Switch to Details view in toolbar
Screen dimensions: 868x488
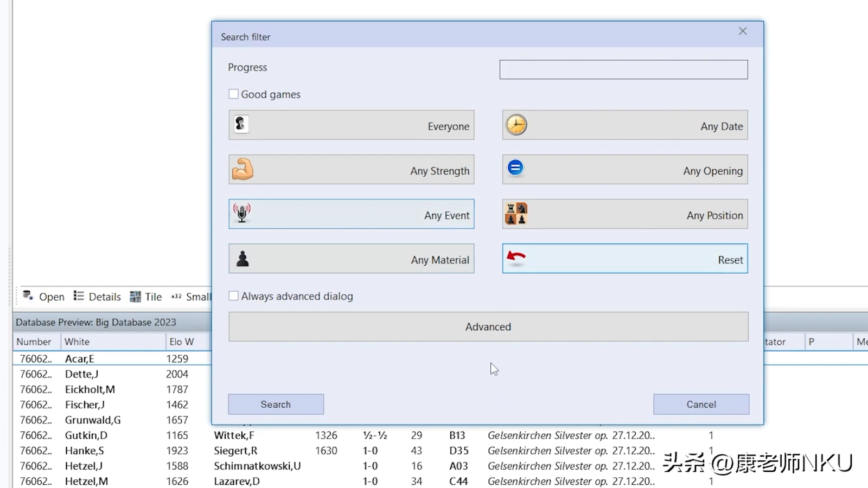98,297
